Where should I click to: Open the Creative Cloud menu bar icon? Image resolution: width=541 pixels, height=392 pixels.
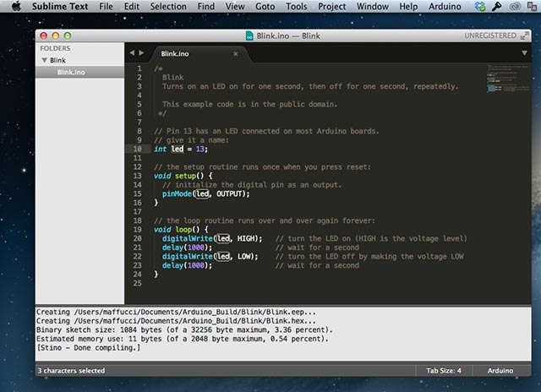point(514,7)
